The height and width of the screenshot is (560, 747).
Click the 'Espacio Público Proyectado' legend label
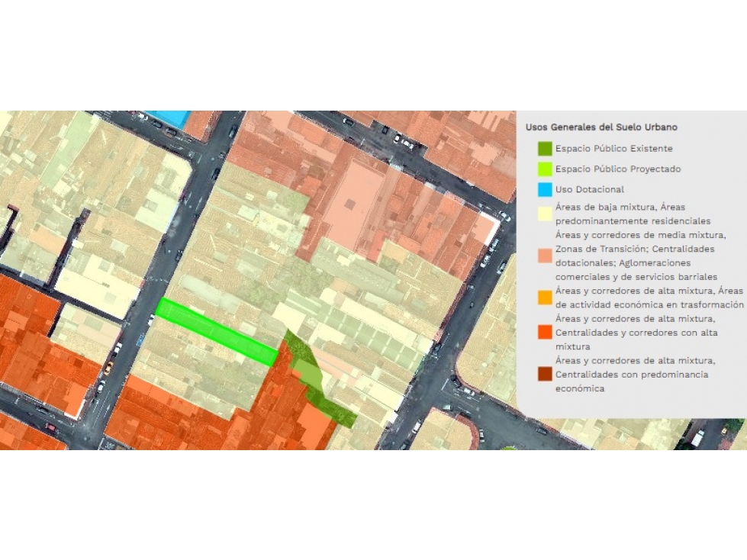[x=618, y=169]
